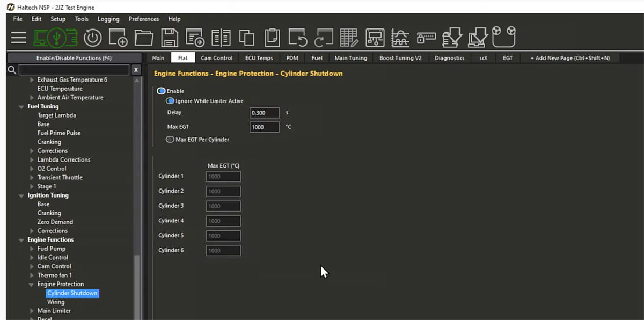Collapse the Engine Protection node
This screenshot has height=320, width=644.
32,285
